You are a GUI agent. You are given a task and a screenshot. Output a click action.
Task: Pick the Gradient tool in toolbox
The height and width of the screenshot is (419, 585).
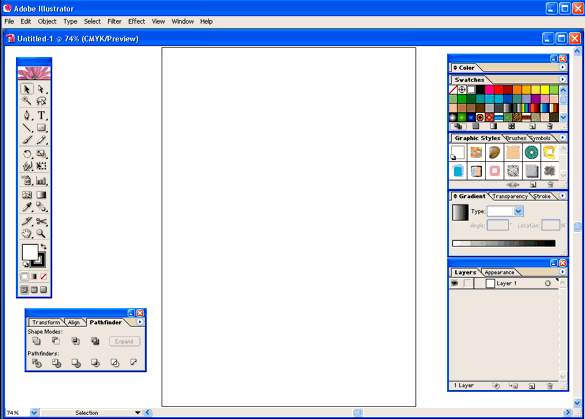pos(41,195)
